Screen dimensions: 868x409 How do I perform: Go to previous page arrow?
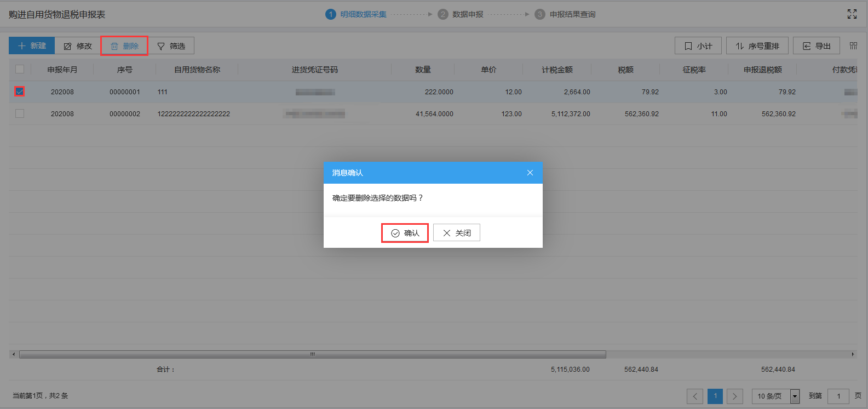695,396
